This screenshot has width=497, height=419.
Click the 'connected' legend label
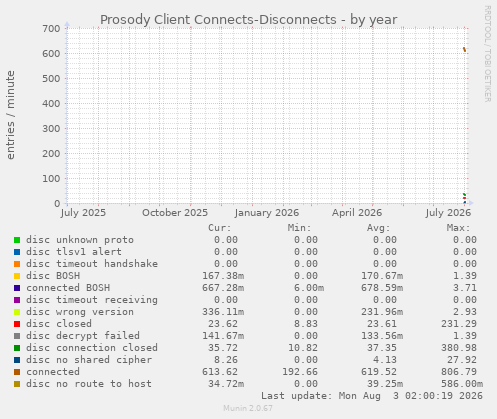(x=53, y=372)
